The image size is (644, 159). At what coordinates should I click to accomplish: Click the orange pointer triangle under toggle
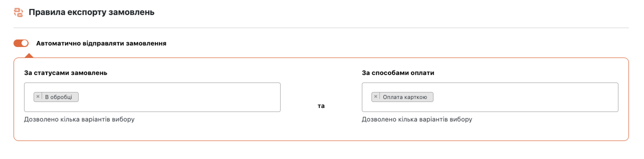29,56
